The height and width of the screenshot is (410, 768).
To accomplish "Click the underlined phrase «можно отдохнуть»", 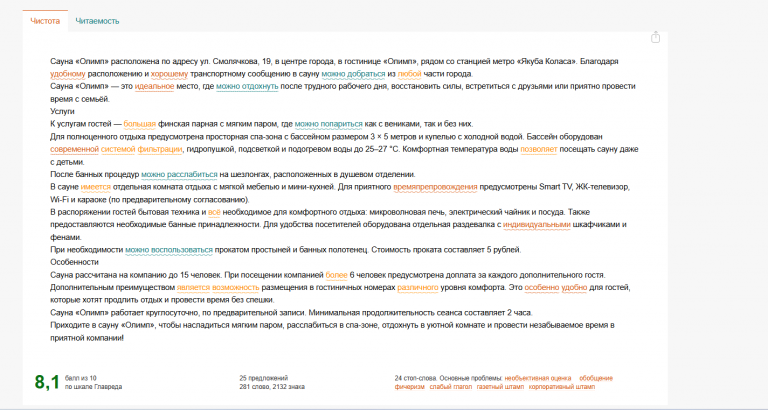I will click(x=247, y=86).
